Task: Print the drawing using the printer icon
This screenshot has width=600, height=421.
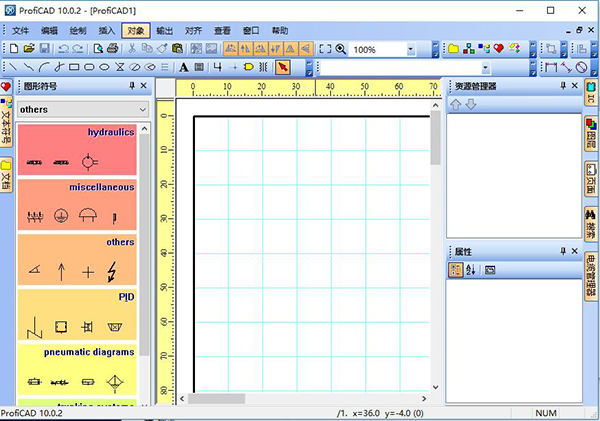Action: pos(112,49)
